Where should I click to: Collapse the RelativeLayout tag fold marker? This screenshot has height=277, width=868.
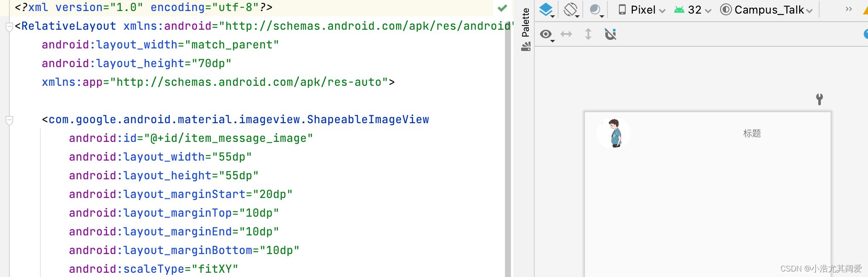9,27
